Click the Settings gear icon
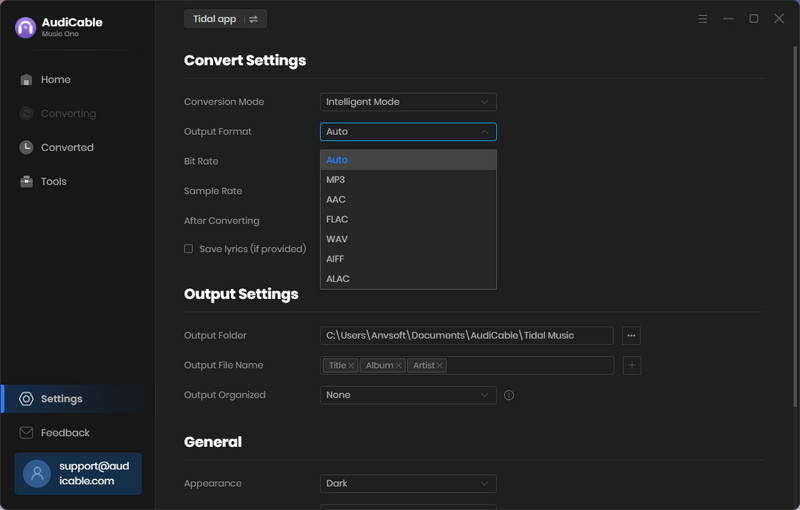This screenshot has width=800, height=510. [x=26, y=399]
